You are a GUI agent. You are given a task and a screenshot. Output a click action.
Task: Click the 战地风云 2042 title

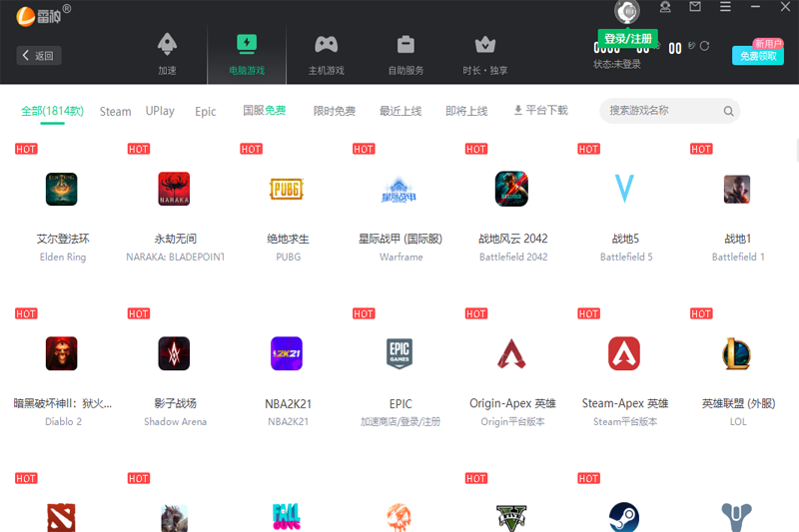coord(513,239)
